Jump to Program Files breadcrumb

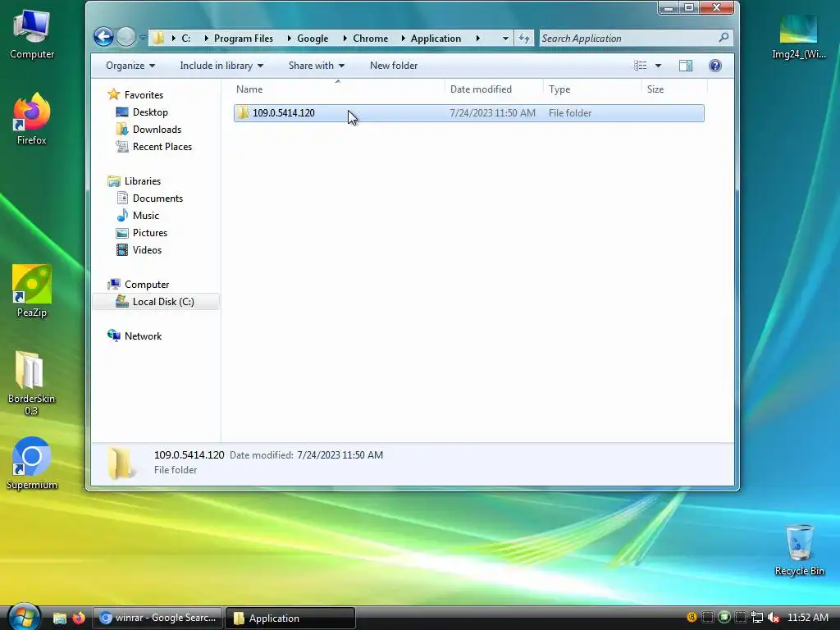243,38
